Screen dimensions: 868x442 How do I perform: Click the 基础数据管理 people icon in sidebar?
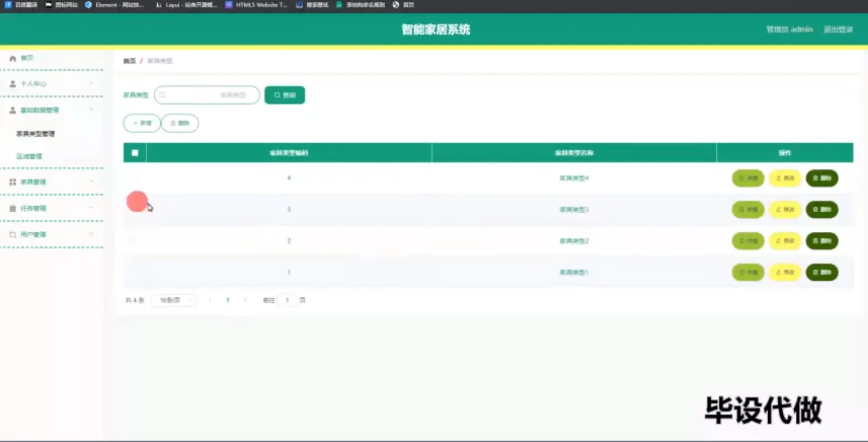pyautogui.click(x=12, y=110)
